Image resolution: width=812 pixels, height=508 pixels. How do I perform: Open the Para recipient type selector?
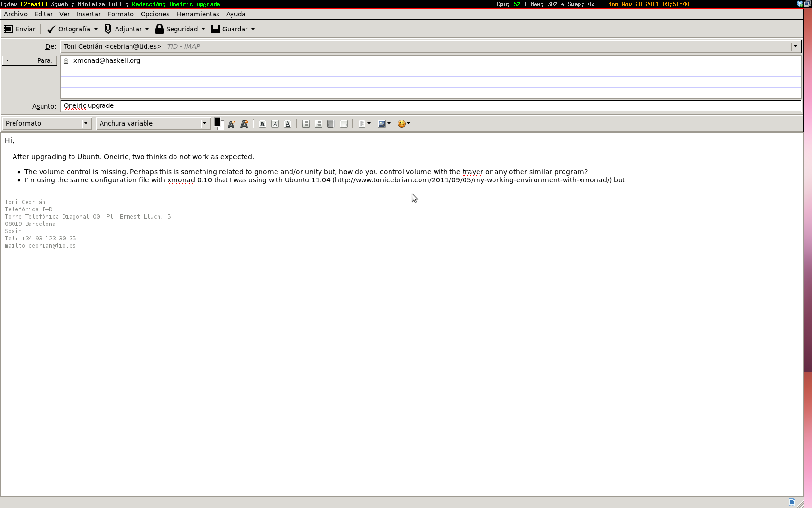[x=29, y=60]
